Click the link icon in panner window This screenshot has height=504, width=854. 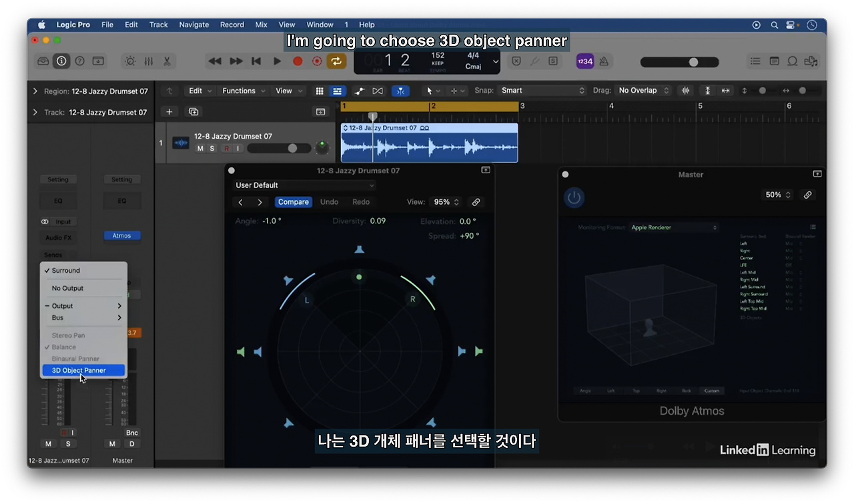click(476, 202)
